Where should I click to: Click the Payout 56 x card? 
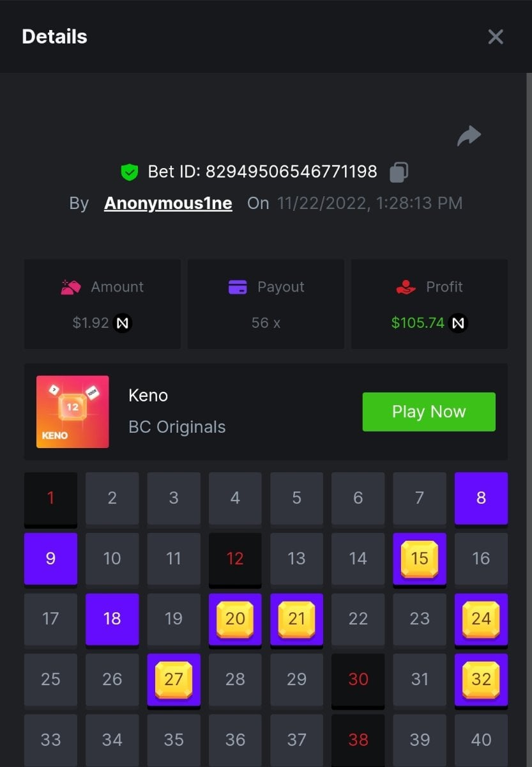point(266,304)
